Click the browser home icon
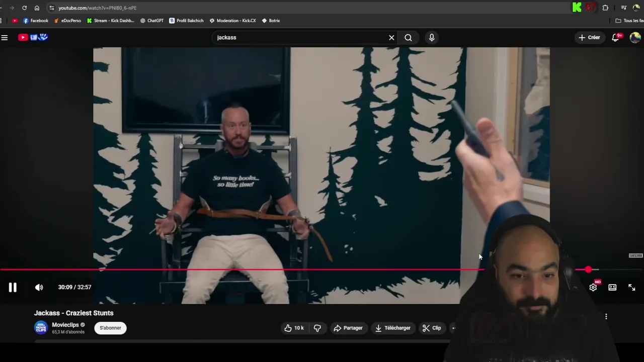Viewport: 644px width, 362px height. pos(37,8)
